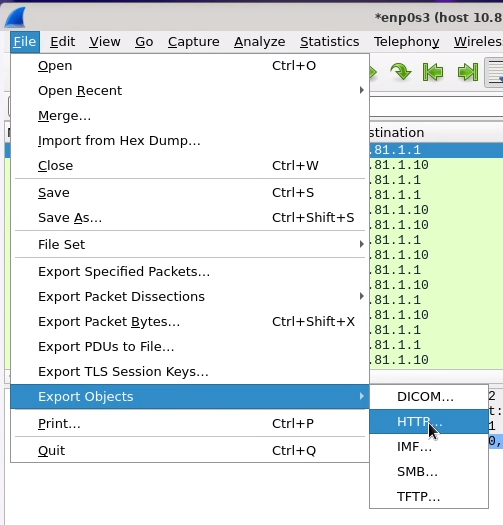Viewport: 503px width, 525px height.
Task: Expand the Export Objects submenu
Action: tap(190, 397)
